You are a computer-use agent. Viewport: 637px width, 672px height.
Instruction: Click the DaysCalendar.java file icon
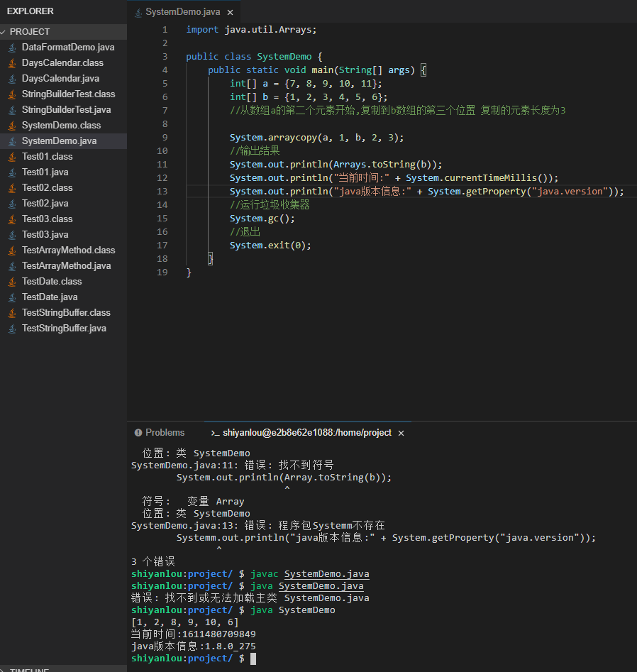[13, 79]
